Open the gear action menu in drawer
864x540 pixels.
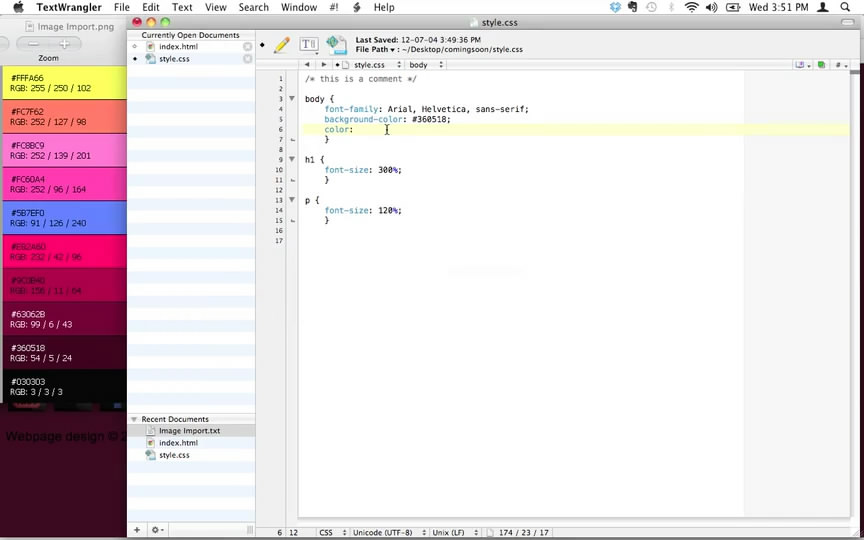(157, 530)
